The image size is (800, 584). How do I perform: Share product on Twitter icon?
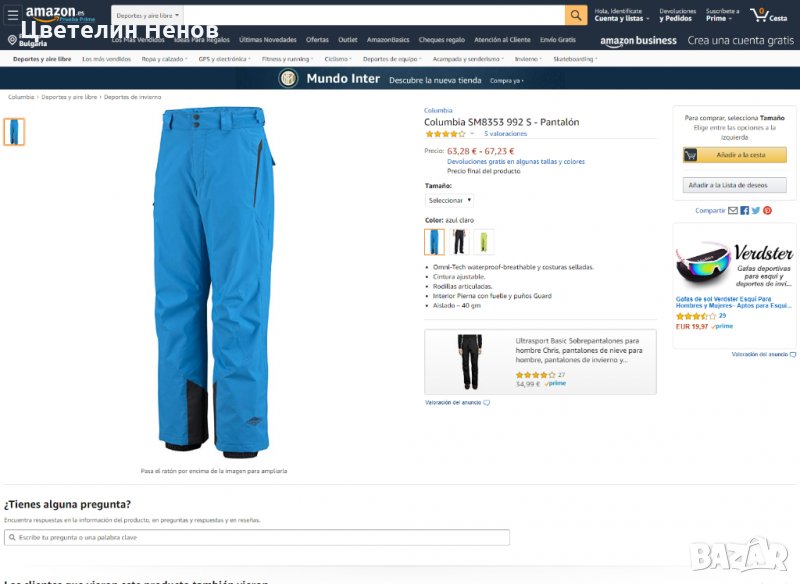pyautogui.click(x=756, y=211)
